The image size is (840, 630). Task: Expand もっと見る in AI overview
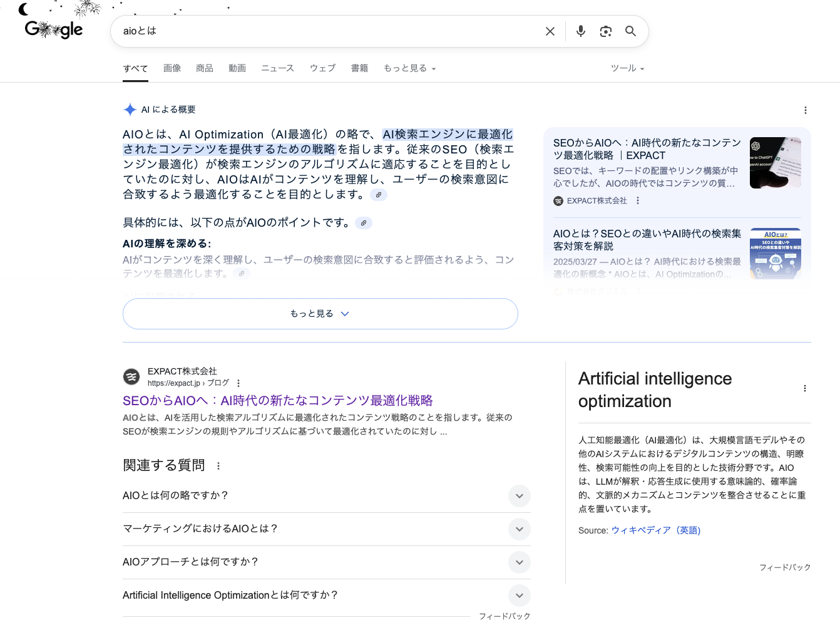pyautogui.click(x=320, y=314)
